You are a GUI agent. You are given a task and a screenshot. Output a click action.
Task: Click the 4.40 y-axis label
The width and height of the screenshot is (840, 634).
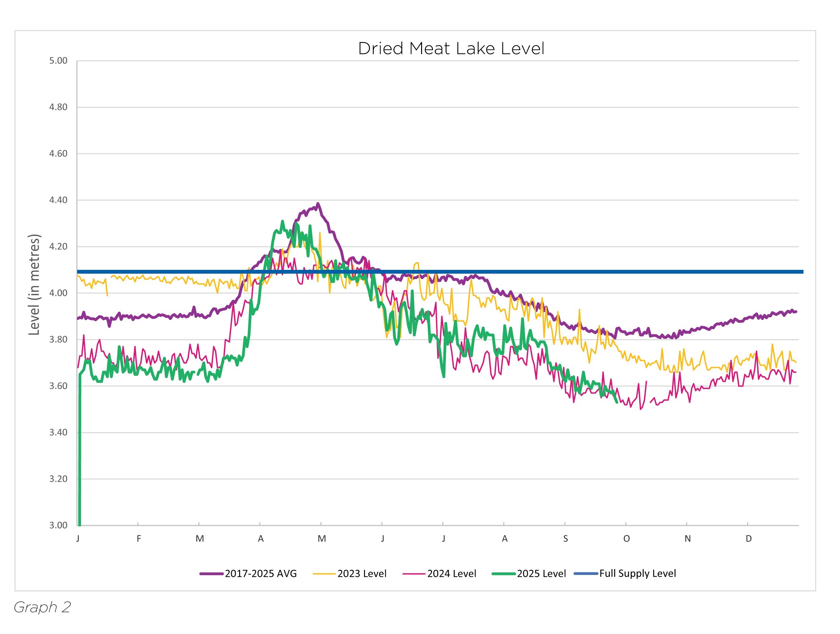[58, 200]
